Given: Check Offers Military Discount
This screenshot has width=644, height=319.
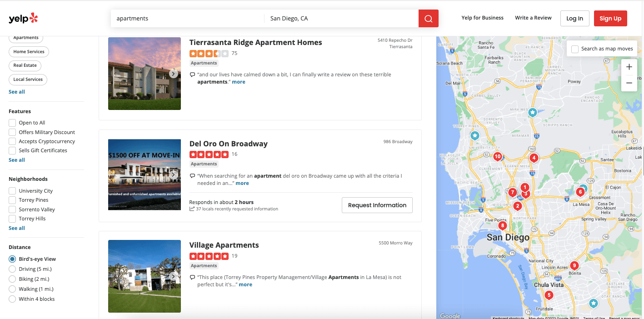Looking at the screenshot, I should 12,132.
